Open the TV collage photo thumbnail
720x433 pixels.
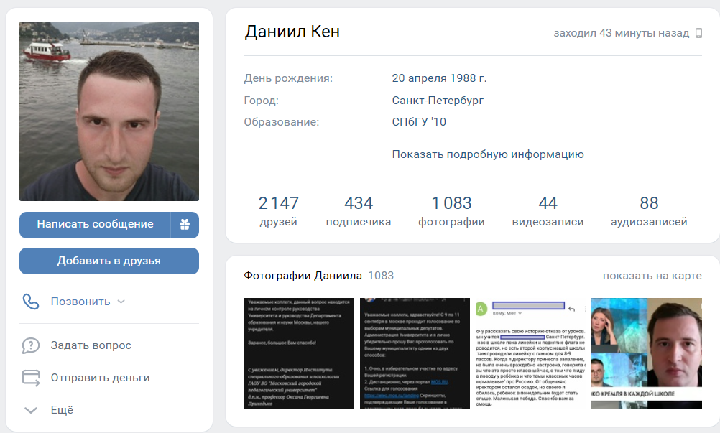[x=647, y=353]
